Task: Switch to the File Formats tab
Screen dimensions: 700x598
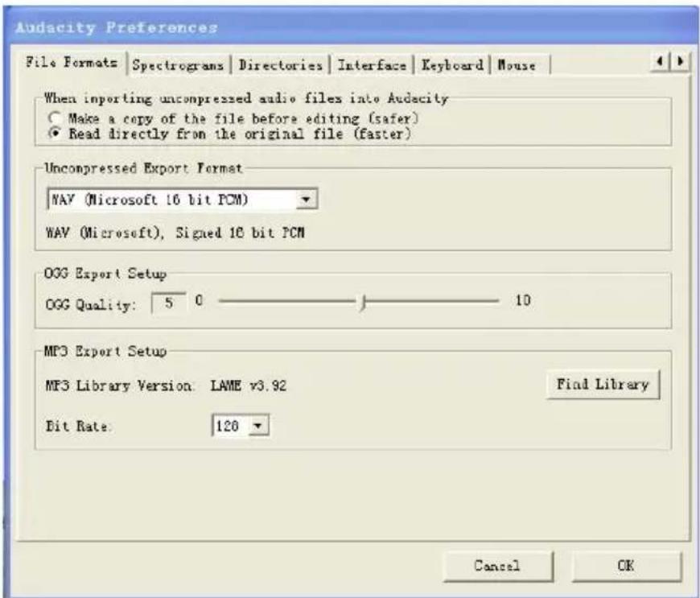Action: (72, 63)
